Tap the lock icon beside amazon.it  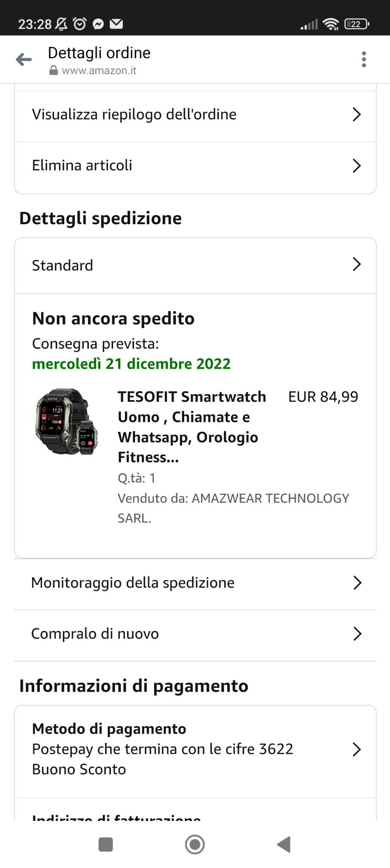tap(53, 70)
